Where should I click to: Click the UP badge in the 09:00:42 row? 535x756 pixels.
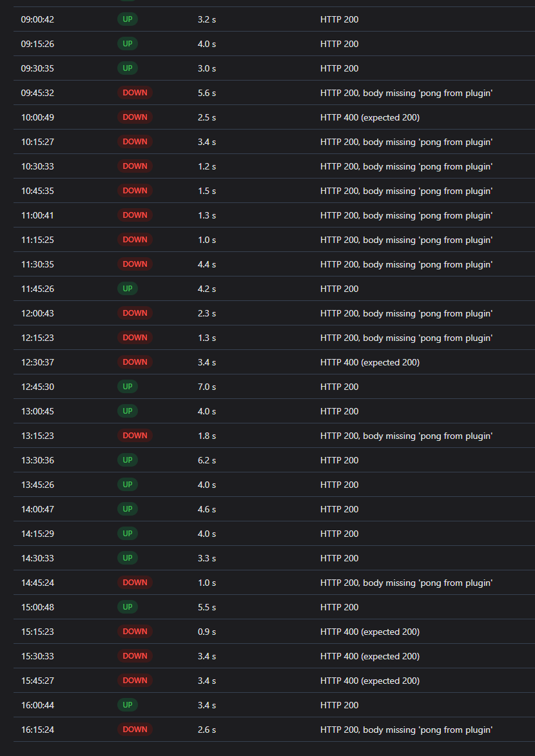click(x=127, y=19)
